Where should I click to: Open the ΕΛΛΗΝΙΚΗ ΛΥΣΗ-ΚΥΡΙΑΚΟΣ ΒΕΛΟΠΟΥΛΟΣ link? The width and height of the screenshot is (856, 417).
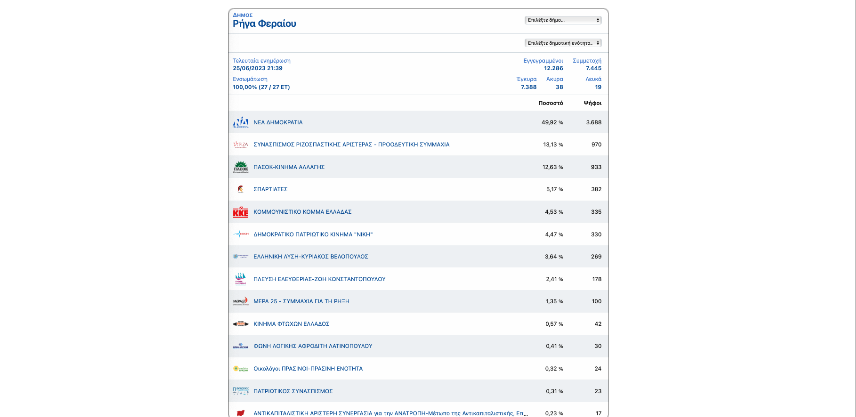click(311, 257)
